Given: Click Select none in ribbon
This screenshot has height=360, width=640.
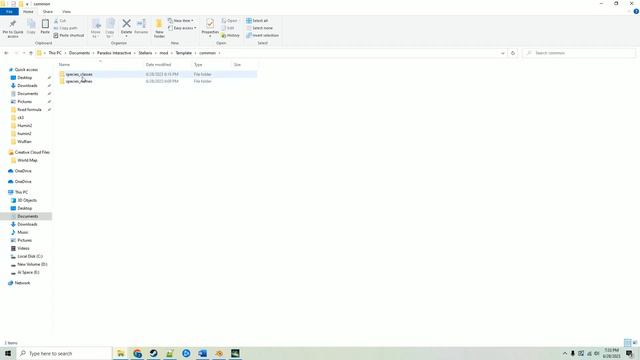Looking at the screenshot, I should tap(260, 28).
